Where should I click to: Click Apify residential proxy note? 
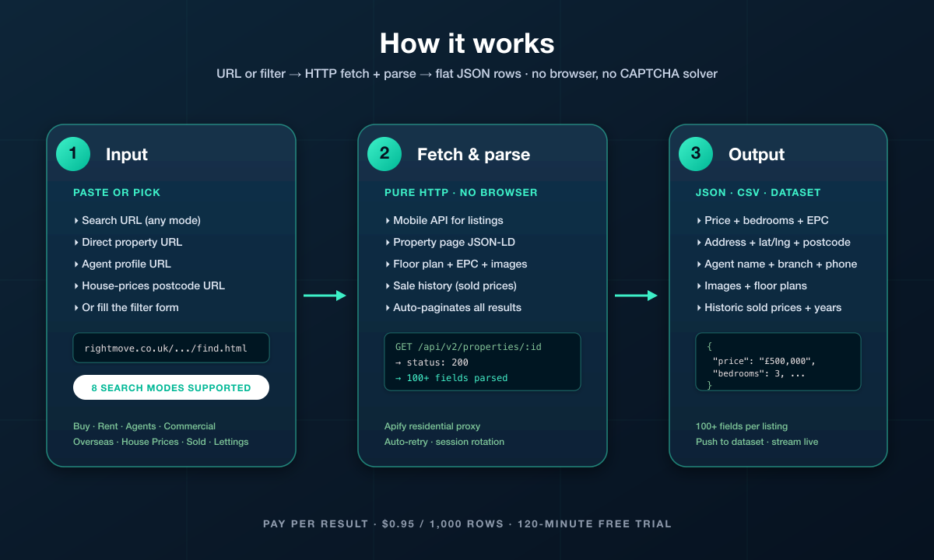tap(433, 426)
